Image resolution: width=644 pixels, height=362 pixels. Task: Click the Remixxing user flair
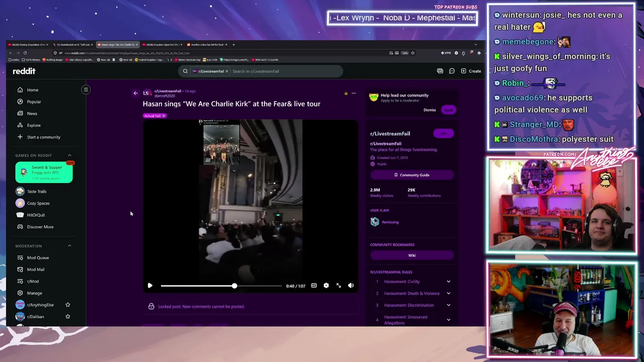point(390,222)
